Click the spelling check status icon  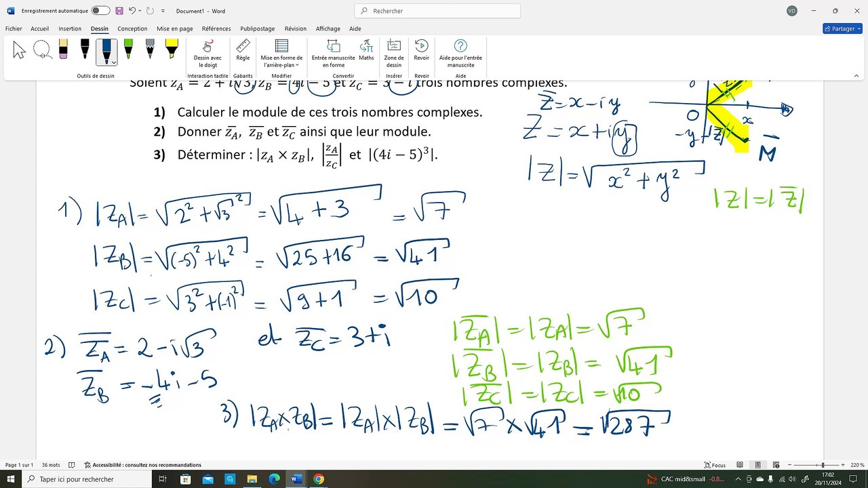coord(73,465)
